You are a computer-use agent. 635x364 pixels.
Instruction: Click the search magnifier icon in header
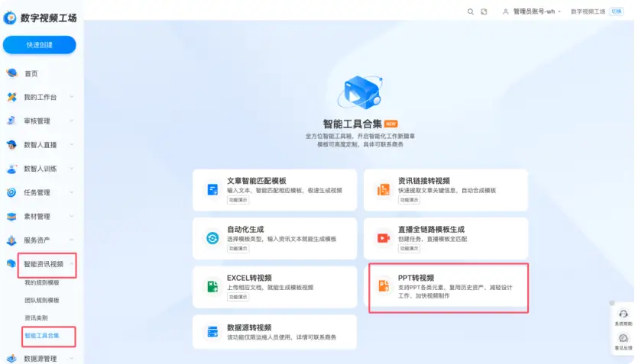470,11
